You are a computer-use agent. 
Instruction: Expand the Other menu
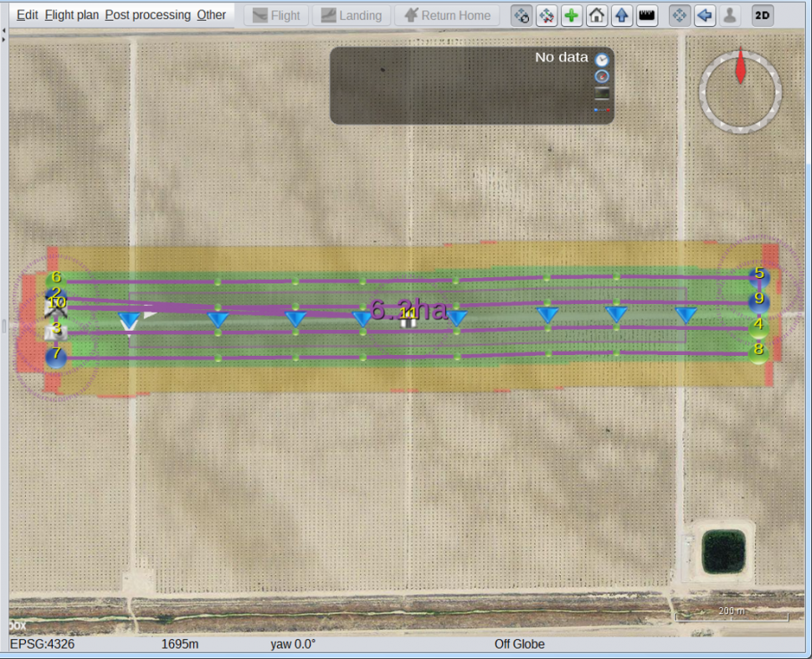pyautogui.click(x=211, y=15)
